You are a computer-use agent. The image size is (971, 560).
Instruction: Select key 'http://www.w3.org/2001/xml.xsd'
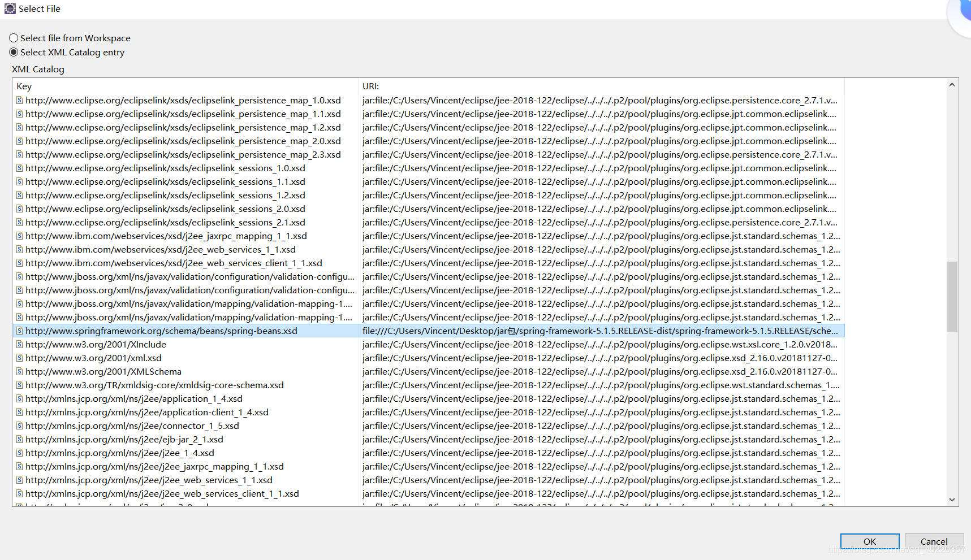coord(93,358)
